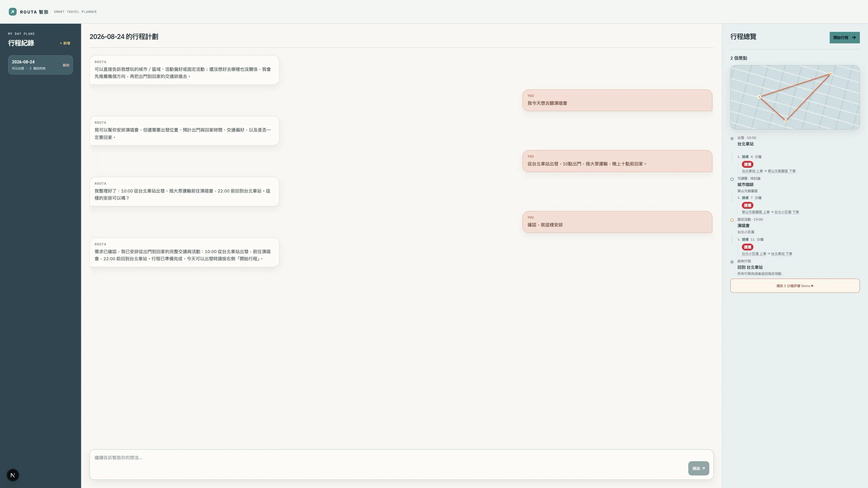Open the 台北車站 上車 link

752,171
